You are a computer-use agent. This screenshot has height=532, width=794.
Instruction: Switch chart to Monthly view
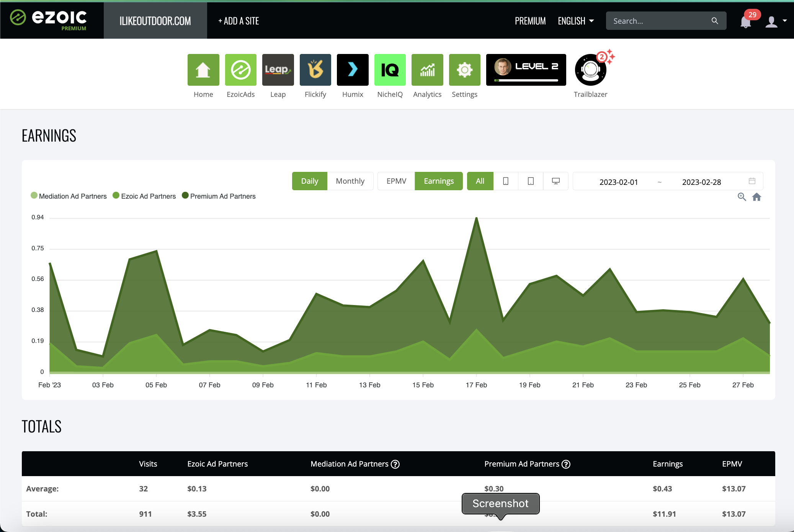pos(350,181)
